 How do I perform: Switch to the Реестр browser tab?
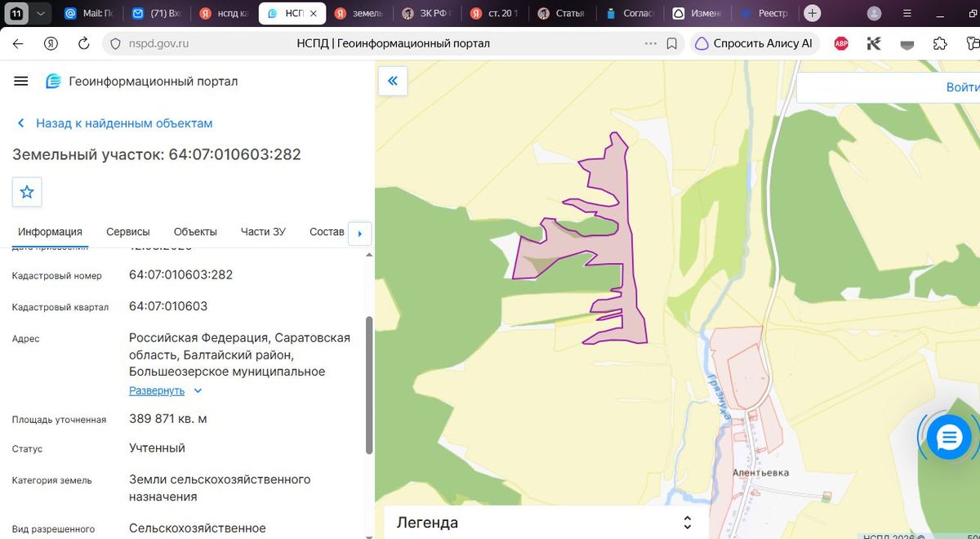click(x=764, y=13)
